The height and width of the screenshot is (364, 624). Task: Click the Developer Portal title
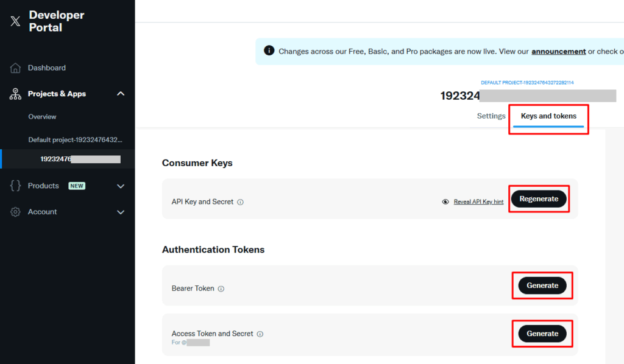(x=57, y=21)
